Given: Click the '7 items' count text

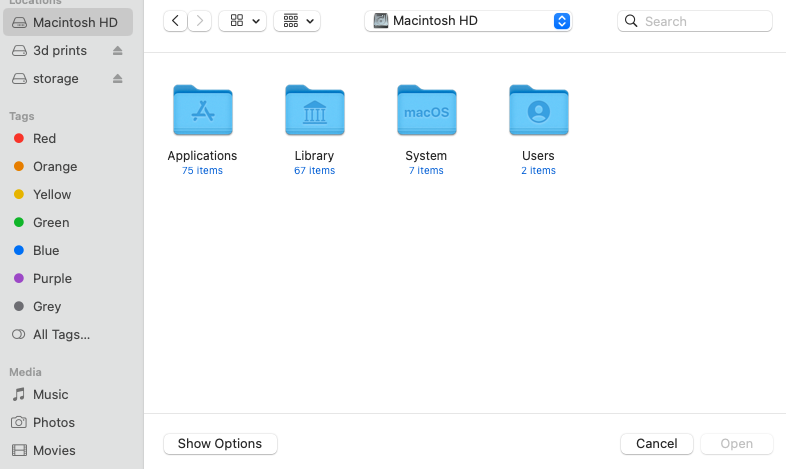Looking at the screenshot, I should (427, 171).
